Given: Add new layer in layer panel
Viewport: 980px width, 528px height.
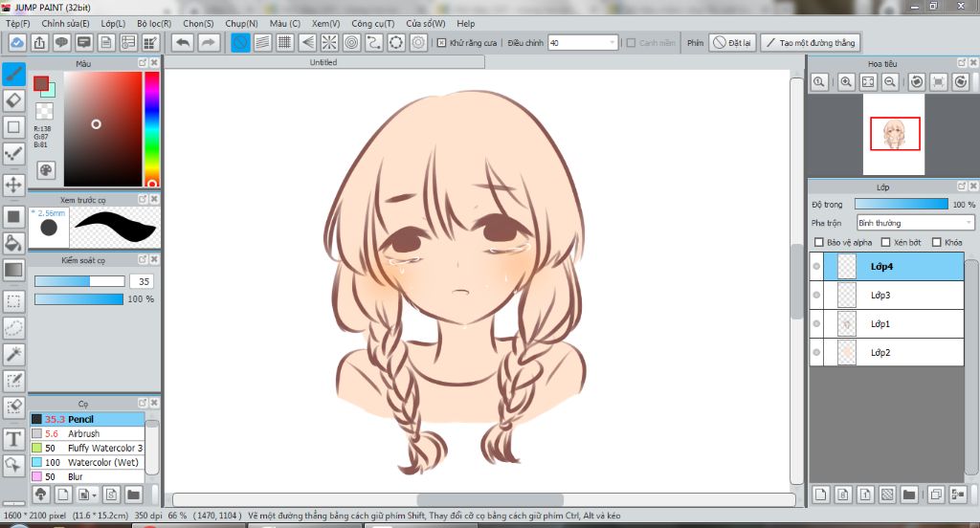Looking at the screenshot, I should pos(820,495).
